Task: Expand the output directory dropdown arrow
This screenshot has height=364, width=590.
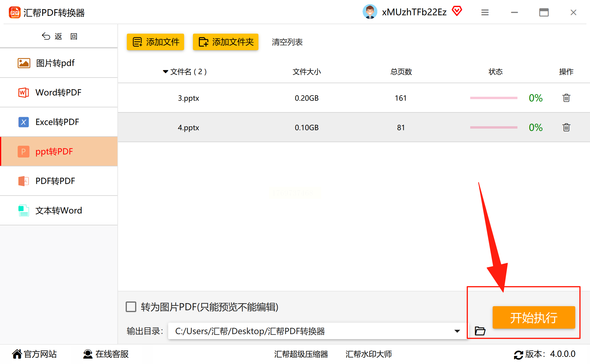Action: click(x=457, y=331)
